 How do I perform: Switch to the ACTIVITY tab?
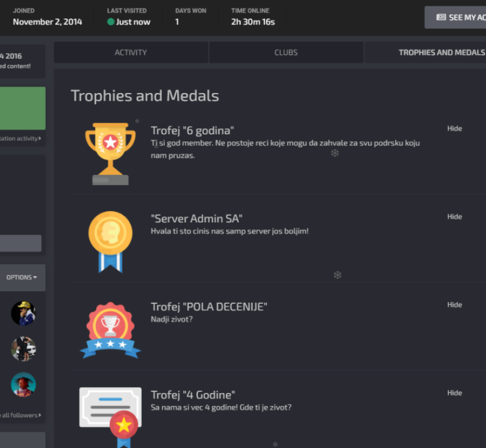click(x=131, y=52)
